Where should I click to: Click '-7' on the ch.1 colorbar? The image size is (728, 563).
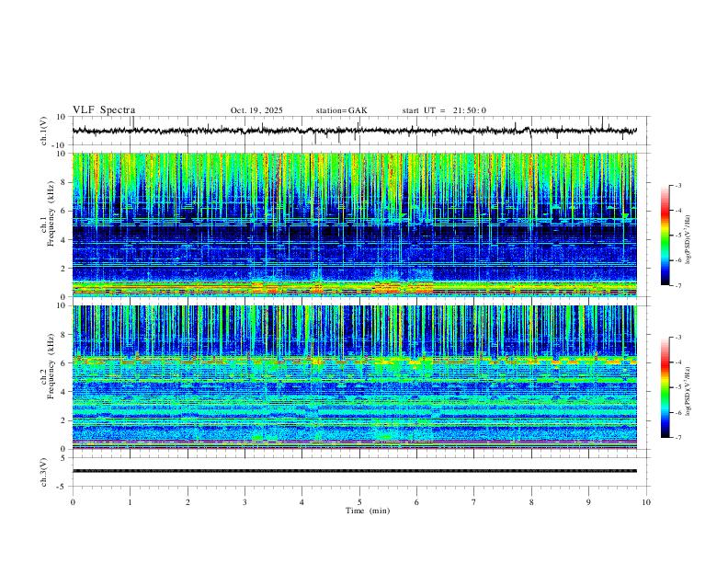[x=678, y=285]
